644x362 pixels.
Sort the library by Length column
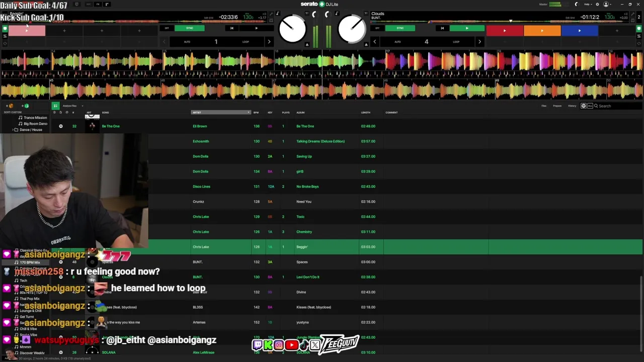[x=366, y=112]
